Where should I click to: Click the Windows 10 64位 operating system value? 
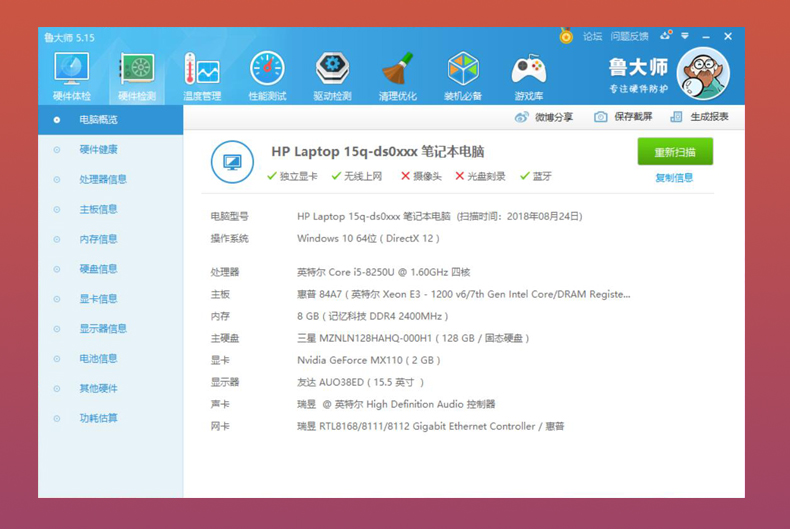(368, 238)
